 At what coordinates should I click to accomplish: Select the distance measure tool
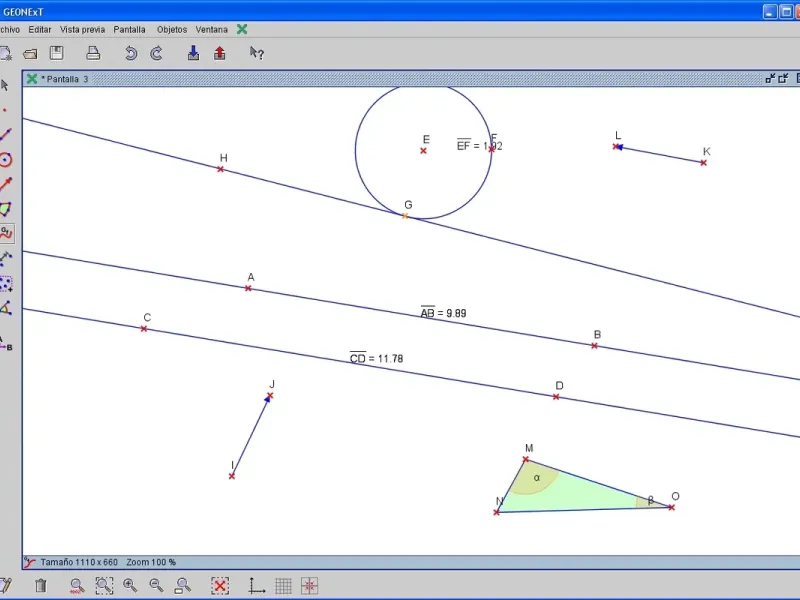point(6,258)
